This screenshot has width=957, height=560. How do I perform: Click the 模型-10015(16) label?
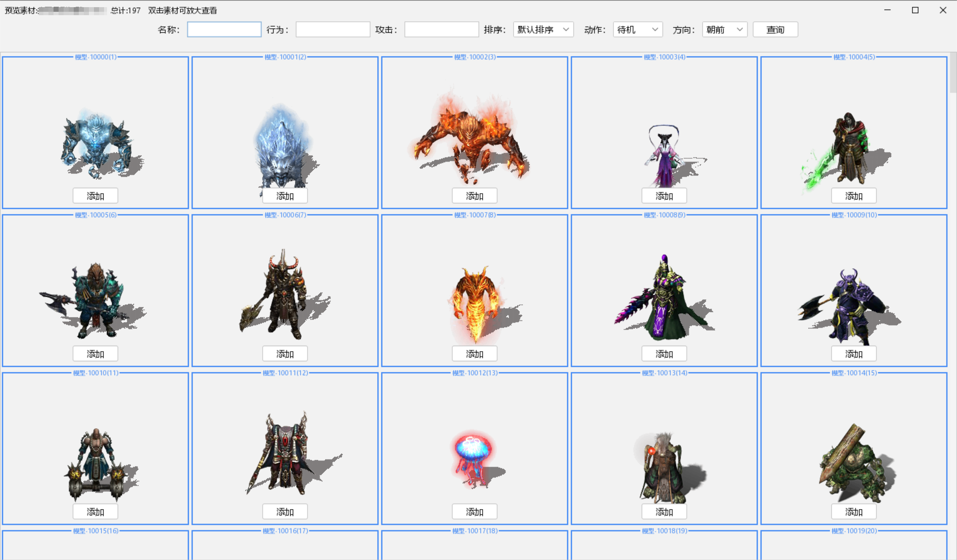click(96, 531)
